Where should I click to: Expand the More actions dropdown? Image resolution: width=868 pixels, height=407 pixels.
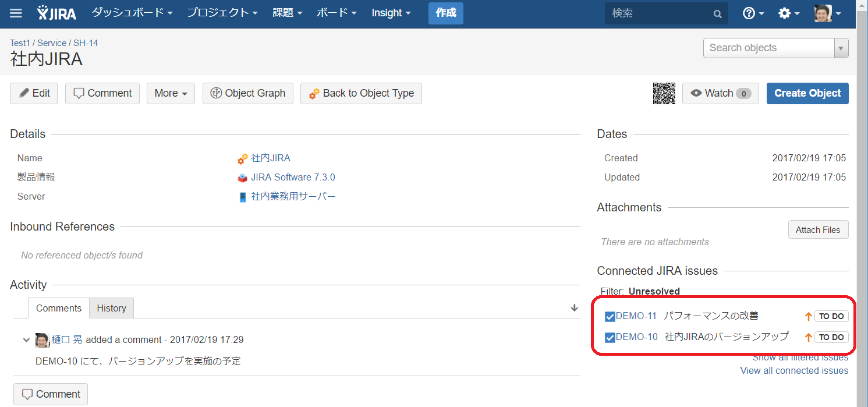coord(171,93)
